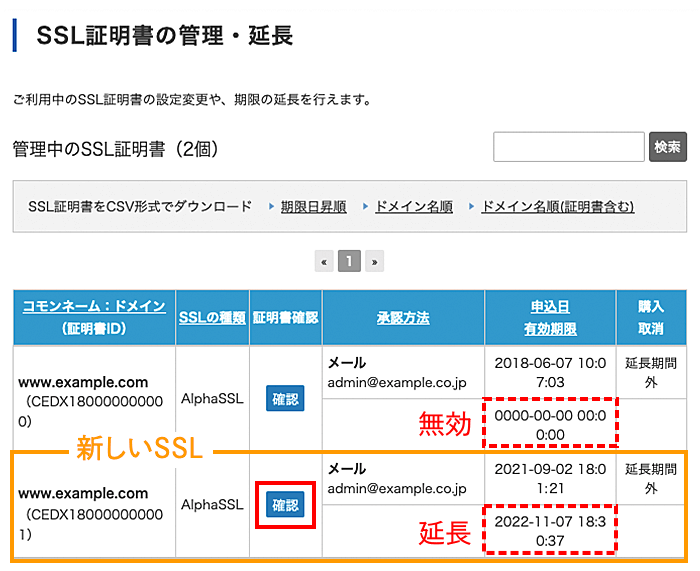700x571 pixels.
Task: Sort by 申込日 column header
Action: (550, 307)
